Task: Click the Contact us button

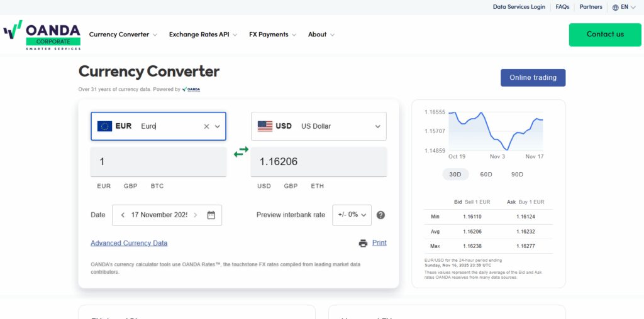Action: (605, 35)
